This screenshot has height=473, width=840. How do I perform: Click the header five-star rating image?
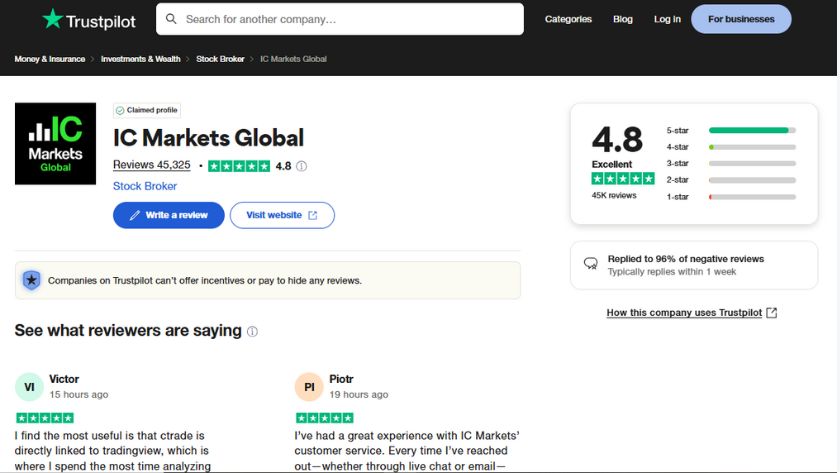tap(239, 166)
